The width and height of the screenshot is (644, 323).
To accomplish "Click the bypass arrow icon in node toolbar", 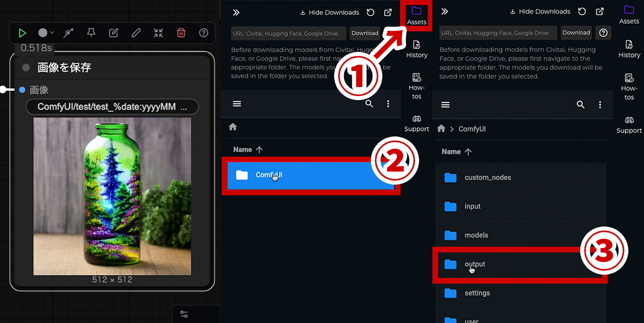I will [68, 33].
